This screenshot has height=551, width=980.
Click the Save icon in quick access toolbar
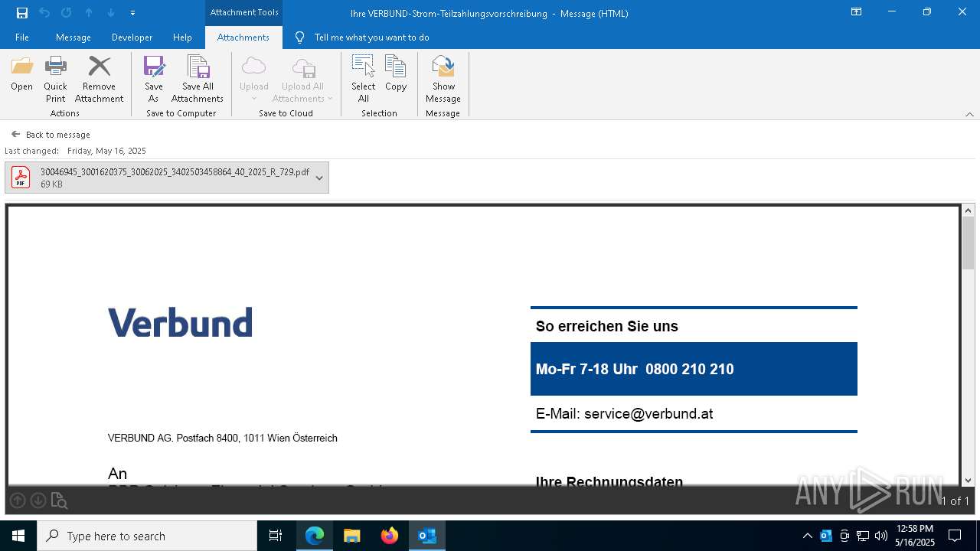21,13
